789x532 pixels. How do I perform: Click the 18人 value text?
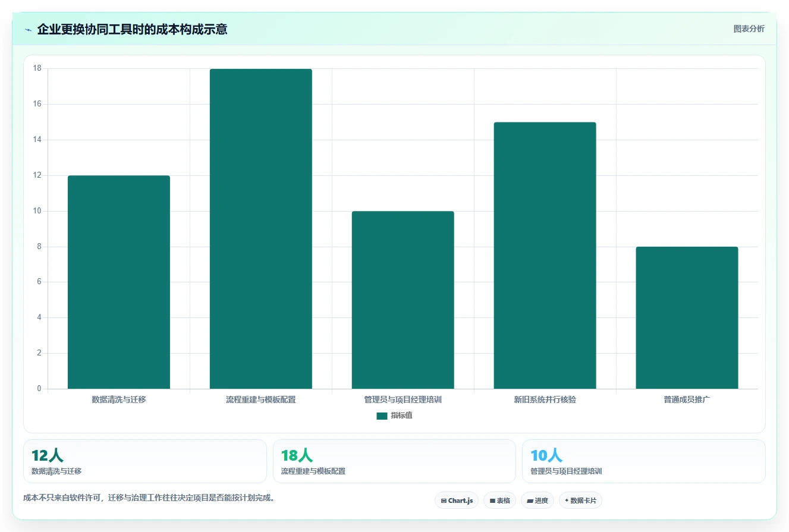297,456
